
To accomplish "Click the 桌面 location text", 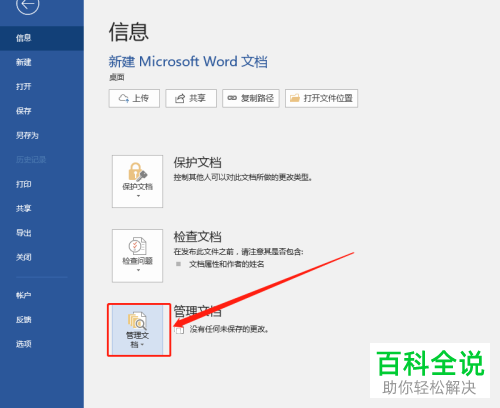I will tap(117, 77).
